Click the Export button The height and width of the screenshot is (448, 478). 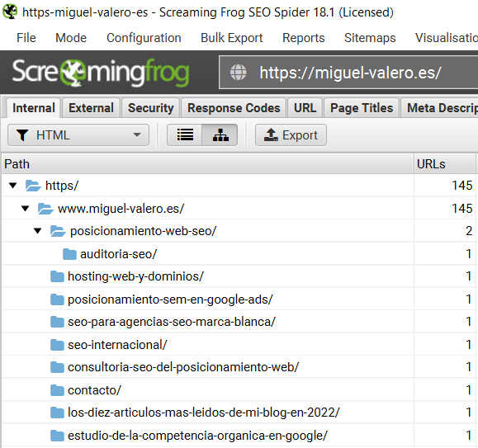coord(291,135)
